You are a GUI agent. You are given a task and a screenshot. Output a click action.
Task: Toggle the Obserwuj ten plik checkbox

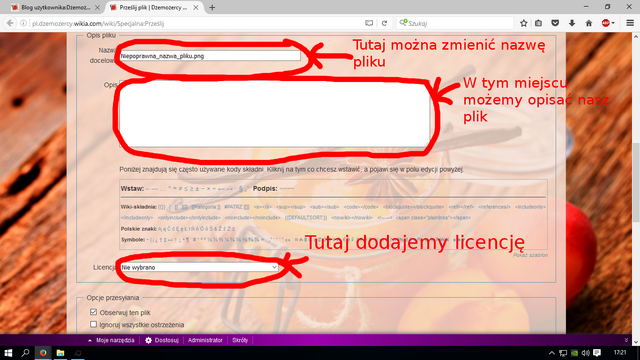coord(93,312)
